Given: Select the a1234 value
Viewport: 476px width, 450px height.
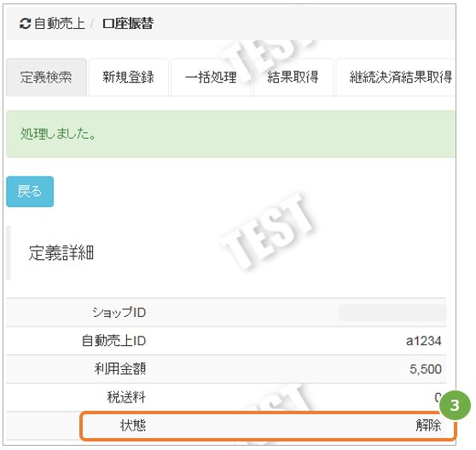Looking at the screenshot, I should pyautogui.click(x=423, y=341).
